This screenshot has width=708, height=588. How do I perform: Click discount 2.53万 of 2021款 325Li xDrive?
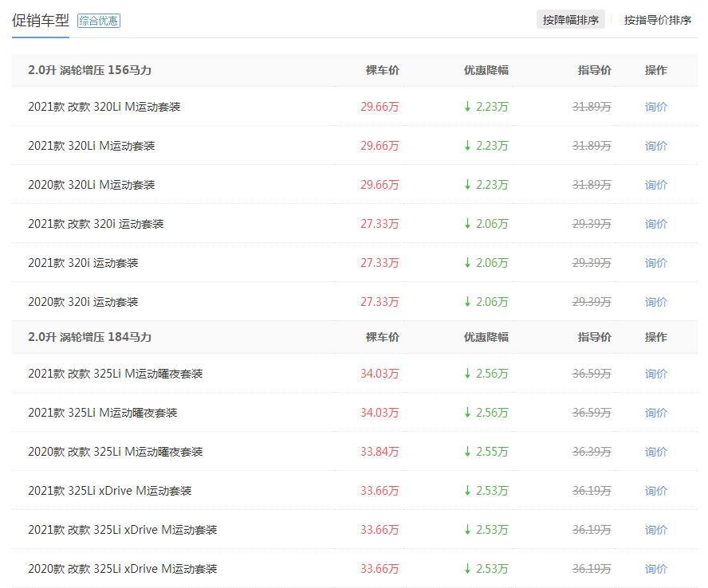click(x=486, y=491)
